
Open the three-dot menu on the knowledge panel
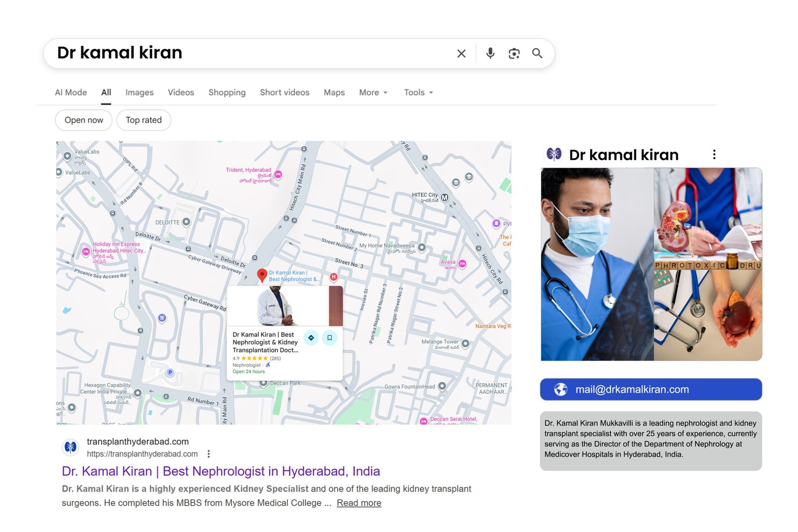point(715,155)
